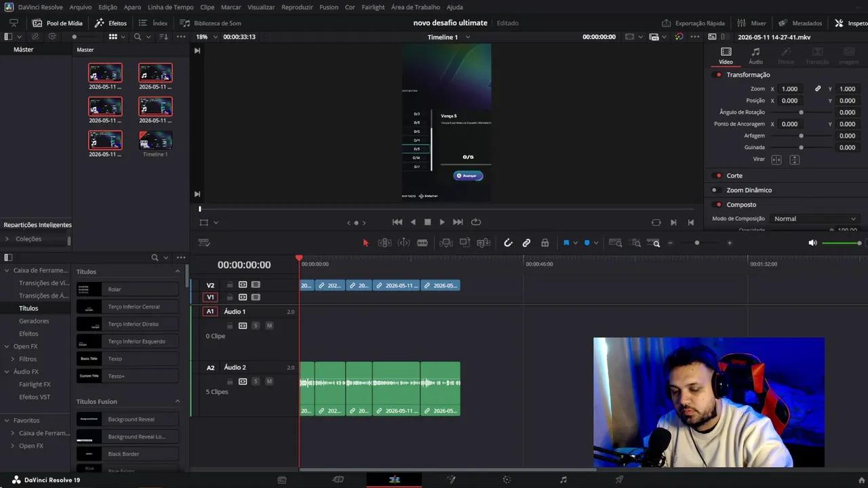Mute the Áudio 2 track

coord(269,382)
